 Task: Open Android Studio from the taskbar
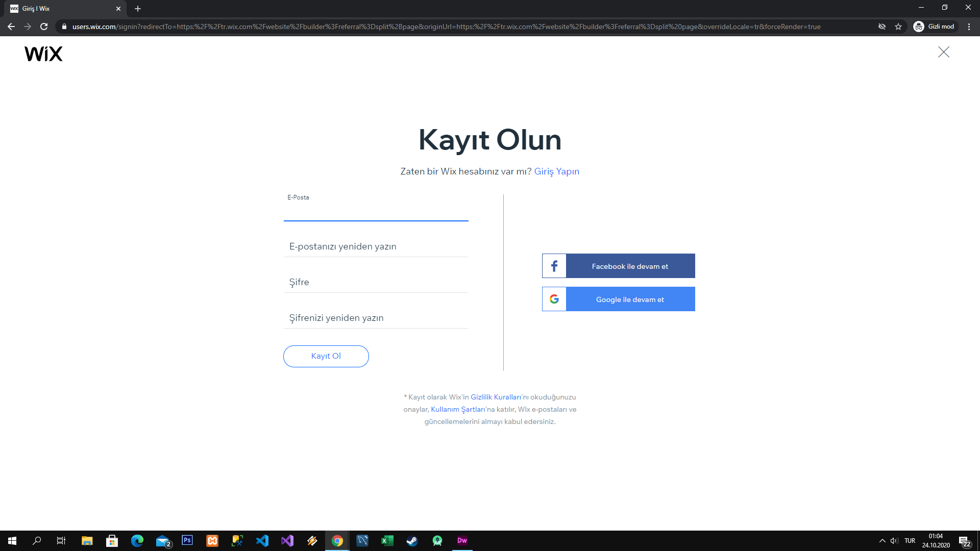coord(437,541)
